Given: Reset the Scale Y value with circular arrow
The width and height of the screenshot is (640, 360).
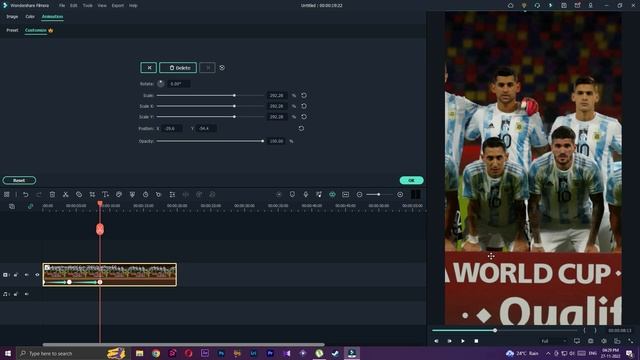Looking at the screenshot, I should [x=304, y=117].
